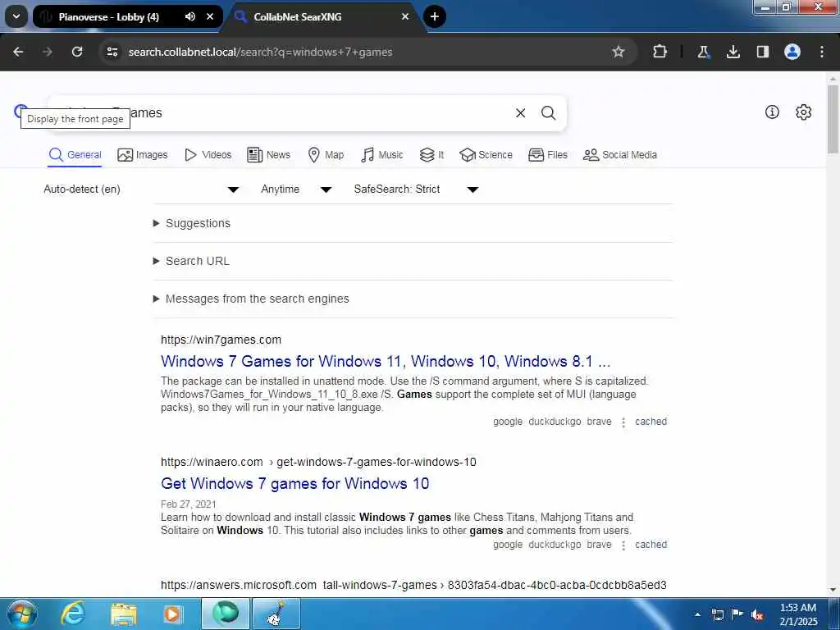This screenshot has width=840, height=630.
Task: Close the Pianoverse Lobby tab
Action: 210,16
